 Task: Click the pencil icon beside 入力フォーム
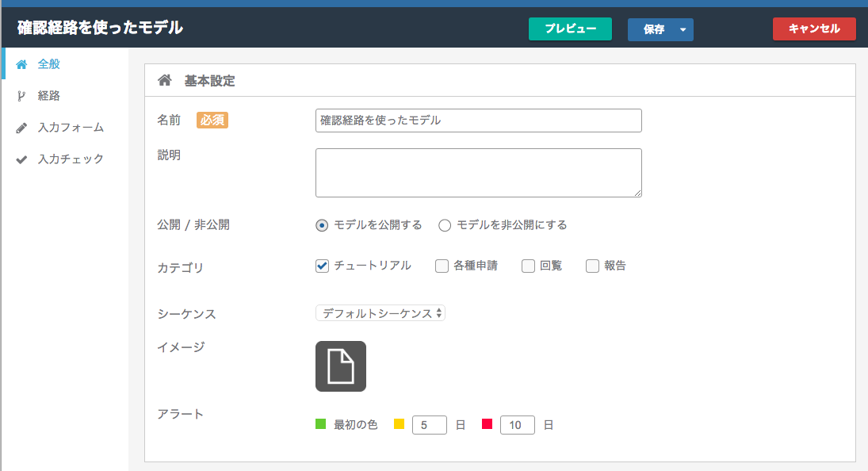21,128
